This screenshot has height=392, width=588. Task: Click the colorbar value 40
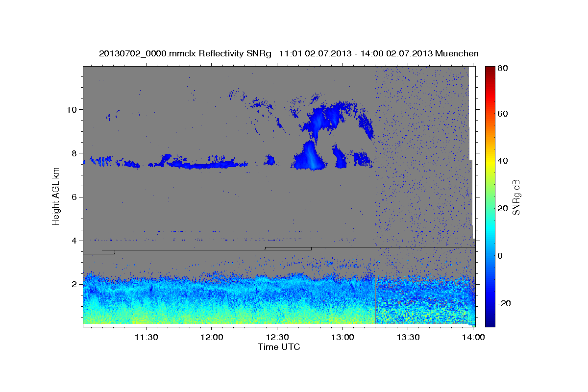pos(502,161)
